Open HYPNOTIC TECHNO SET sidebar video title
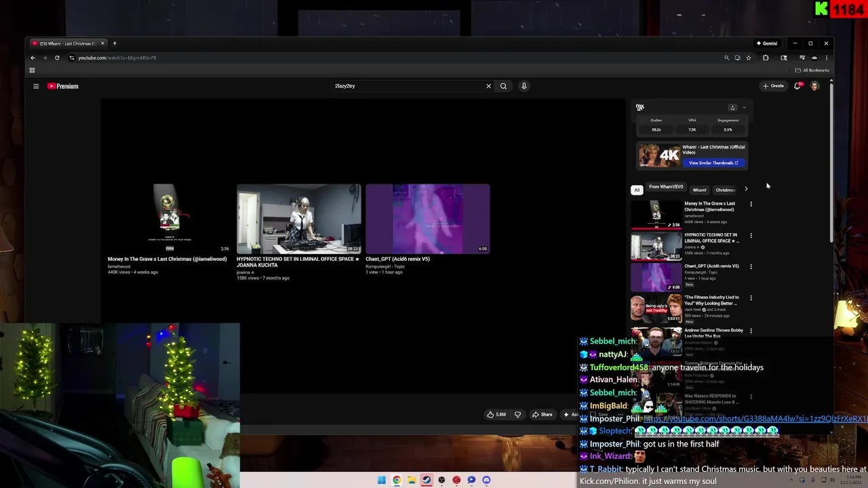The image size is (868, 488). [711, 238]
